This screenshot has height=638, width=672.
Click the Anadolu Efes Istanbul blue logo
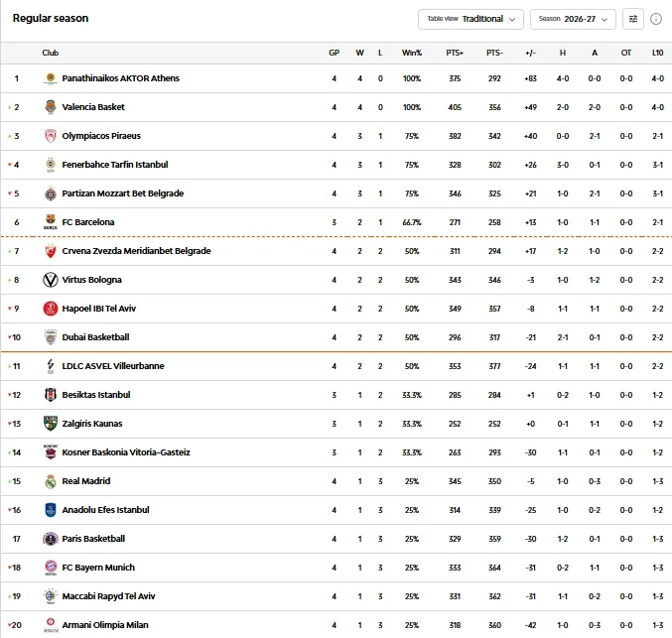[51, 510]
